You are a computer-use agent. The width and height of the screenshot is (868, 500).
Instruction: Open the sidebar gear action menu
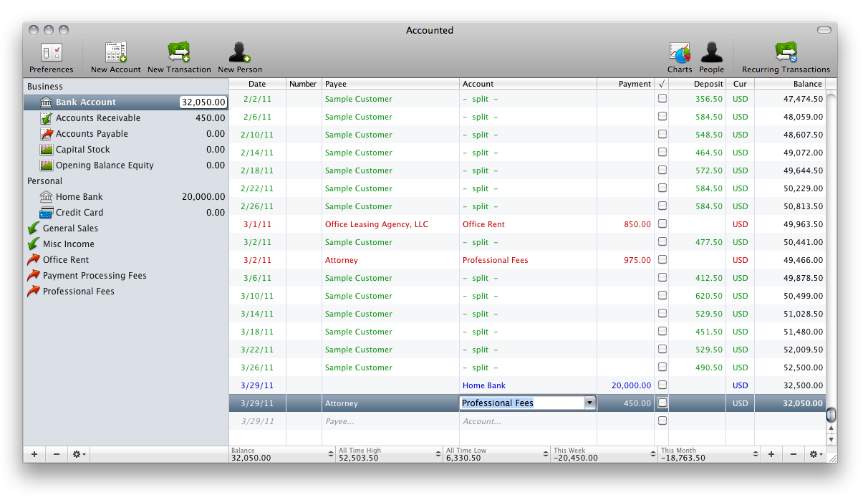point(79,454)
